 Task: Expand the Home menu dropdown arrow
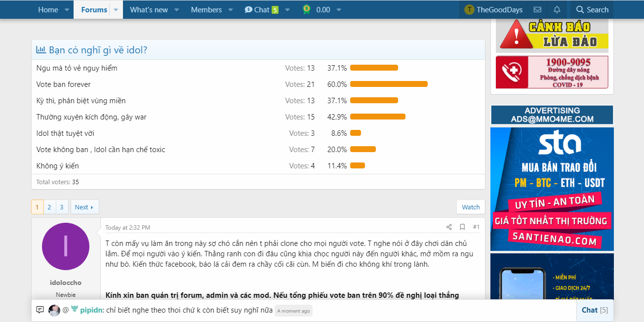[67, 10]
